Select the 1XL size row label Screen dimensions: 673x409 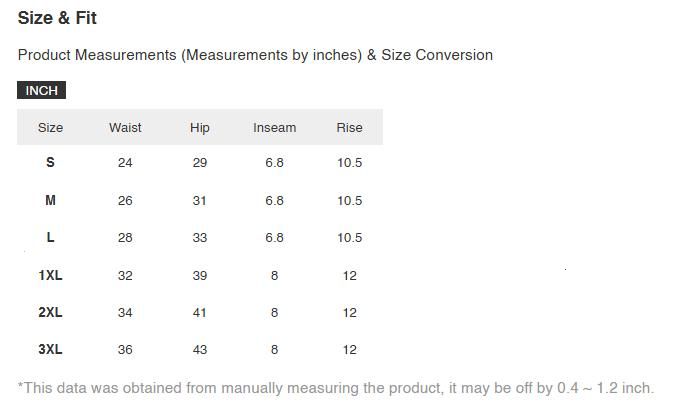click(50, 275)
